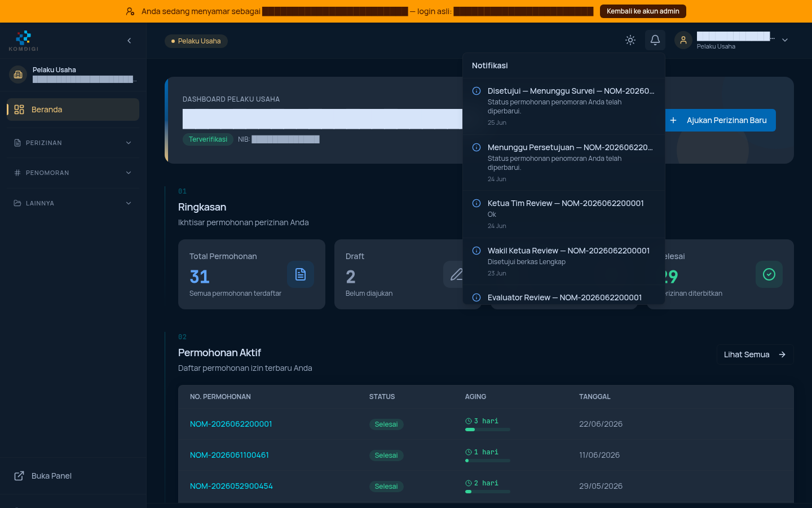Open permohonan NOM-2026061100461
This screenshot has width=812, height=508.
pyautogui.click(x=230, y=455)
